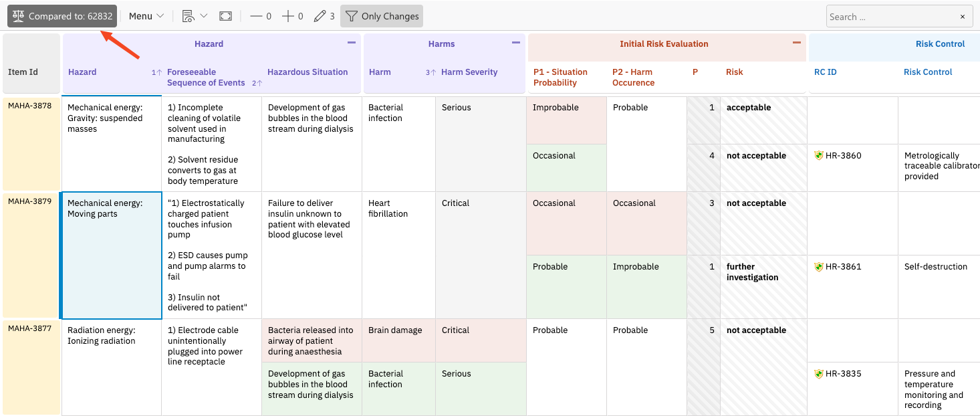
Task: Open the HR-3861 risk control link
Action: coord(843,267)
